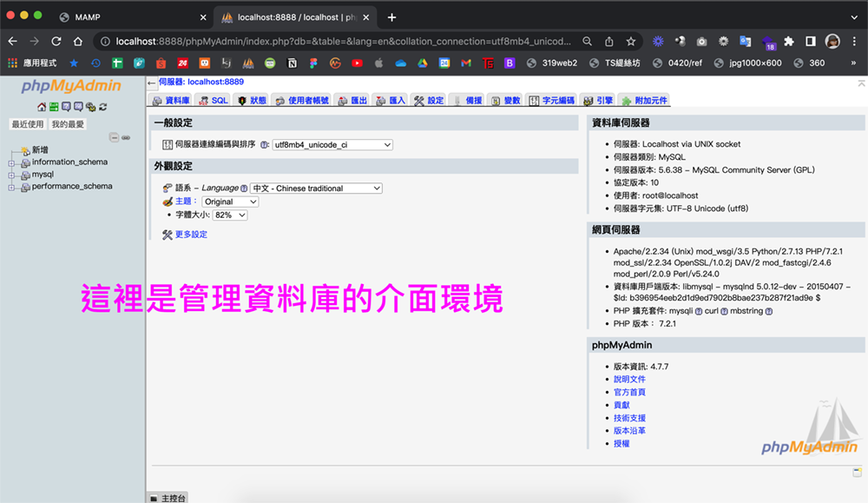Bookmark this page with the star icon

[631, 41]
